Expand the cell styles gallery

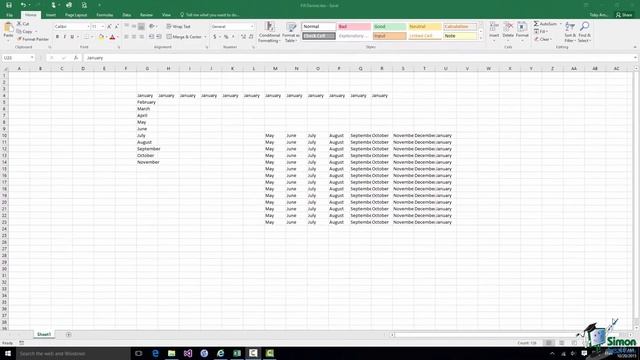pyautogui.click(x=481, y=38)
